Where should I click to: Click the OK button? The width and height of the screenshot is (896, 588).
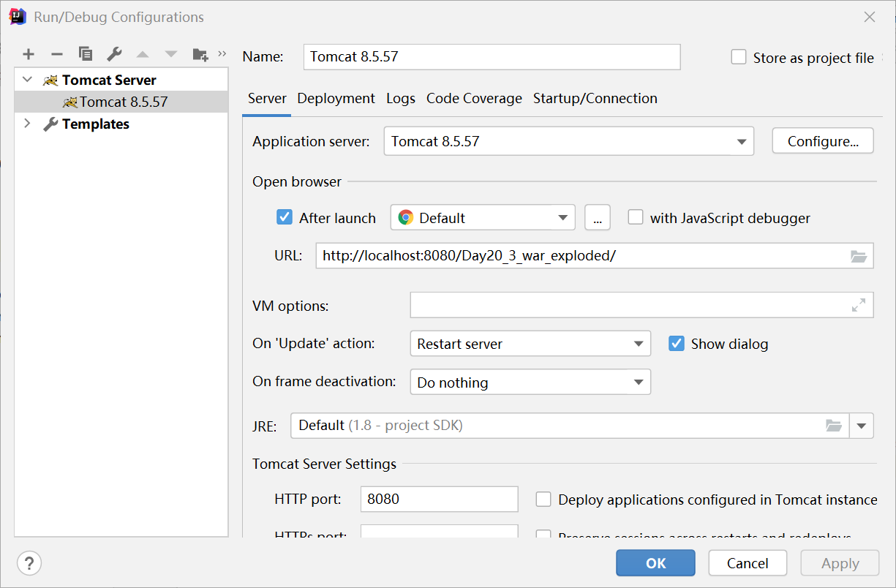[655, 563]
